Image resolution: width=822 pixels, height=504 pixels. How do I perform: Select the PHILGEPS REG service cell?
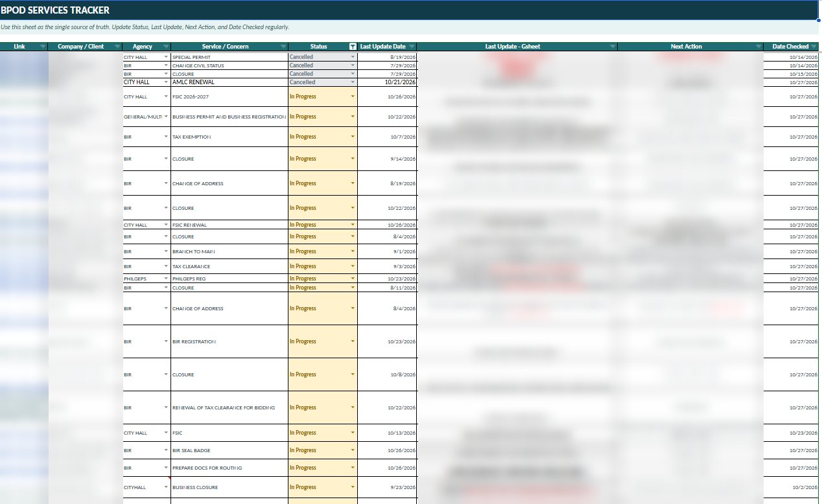coord(229,279)
